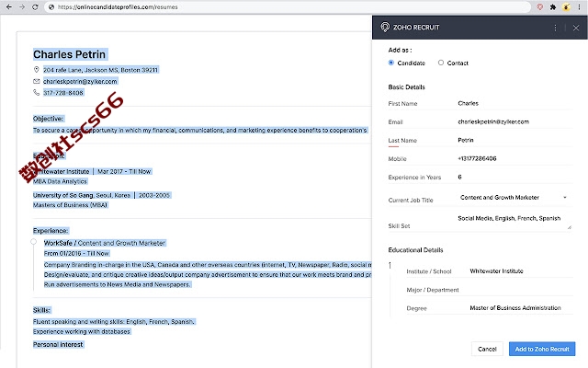Viewport: 588px width, 368px height.
Task: Click the Educational Details section heading
Action: click(x=415, y=250)
